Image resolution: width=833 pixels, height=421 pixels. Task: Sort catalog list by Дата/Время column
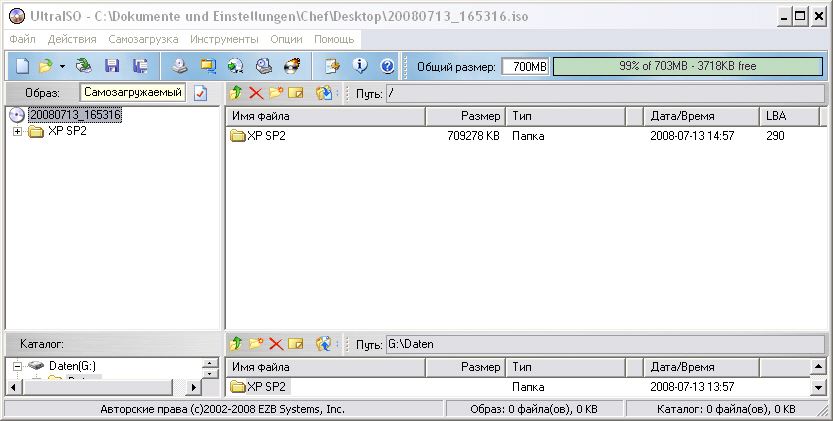(x=701, y=367)
